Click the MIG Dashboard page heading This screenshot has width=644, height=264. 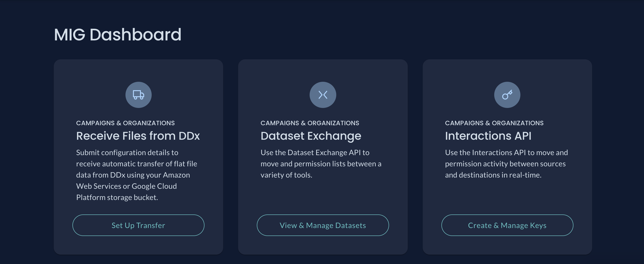pos(118,35)
